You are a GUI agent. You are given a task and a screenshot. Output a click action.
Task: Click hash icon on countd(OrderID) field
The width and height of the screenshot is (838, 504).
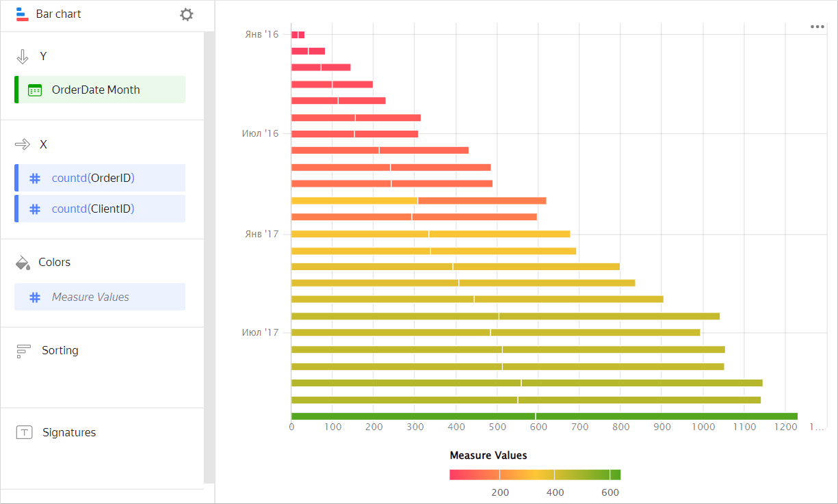35,178
